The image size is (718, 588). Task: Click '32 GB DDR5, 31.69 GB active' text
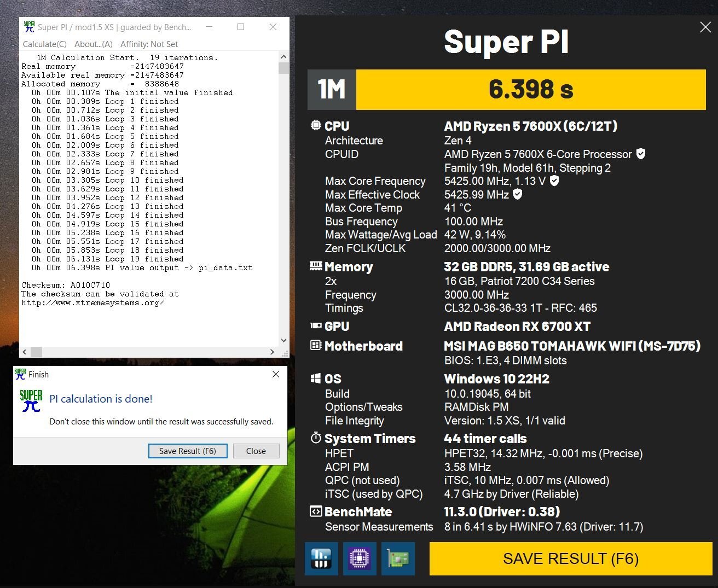tap(526, 267)
